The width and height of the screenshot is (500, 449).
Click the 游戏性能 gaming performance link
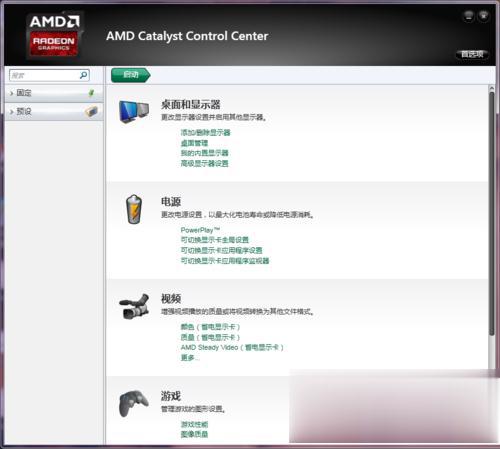194,424
